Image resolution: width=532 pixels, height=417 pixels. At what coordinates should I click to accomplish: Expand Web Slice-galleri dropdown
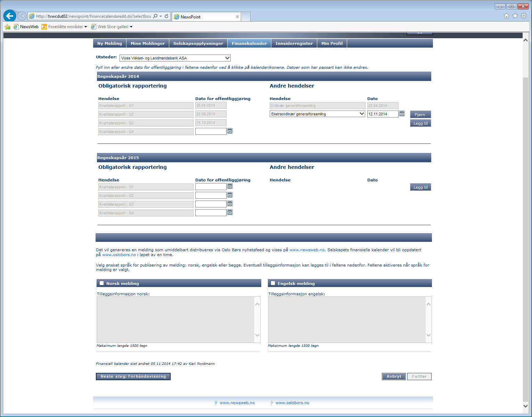pos(131,27)
